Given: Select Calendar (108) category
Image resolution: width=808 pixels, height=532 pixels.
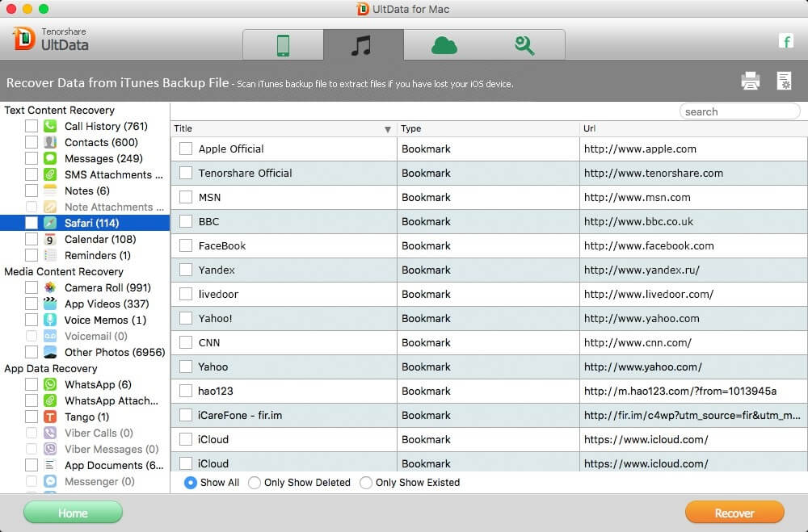Looking at the screenshot, I should coord(85,239).
